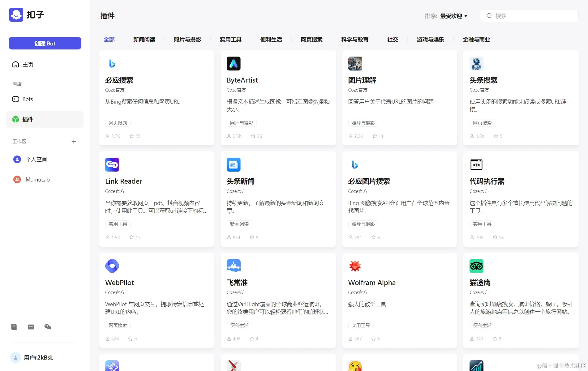Open the 头条新闻 plugin icon
Screen dimensions: 588x371
tap(234, 164)
